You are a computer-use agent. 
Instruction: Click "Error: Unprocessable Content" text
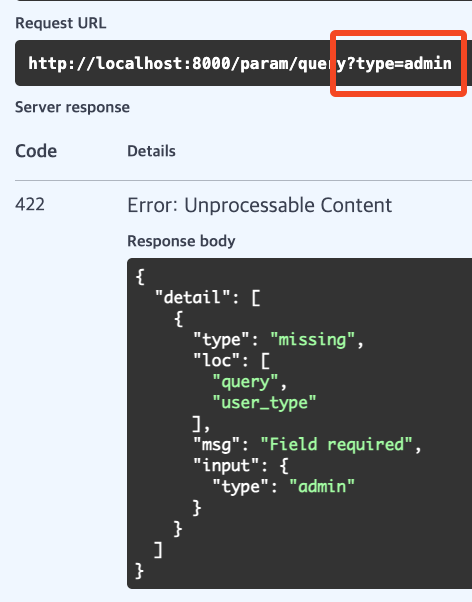coord(260,205)
